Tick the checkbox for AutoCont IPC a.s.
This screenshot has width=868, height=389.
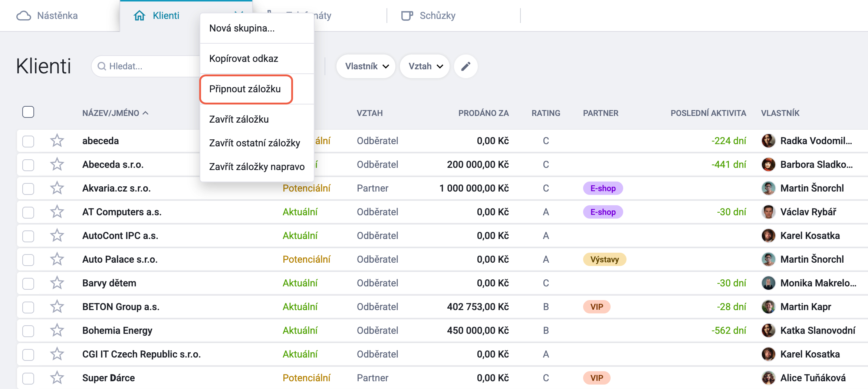tap(28, 236)
